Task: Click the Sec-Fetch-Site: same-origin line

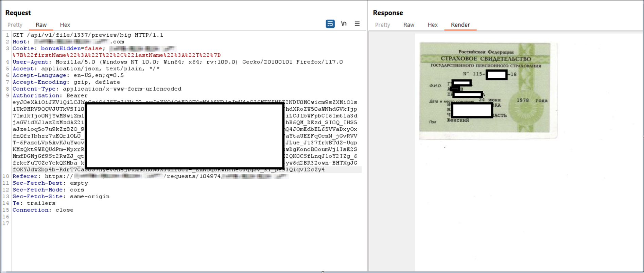Action: pos(61,196)
